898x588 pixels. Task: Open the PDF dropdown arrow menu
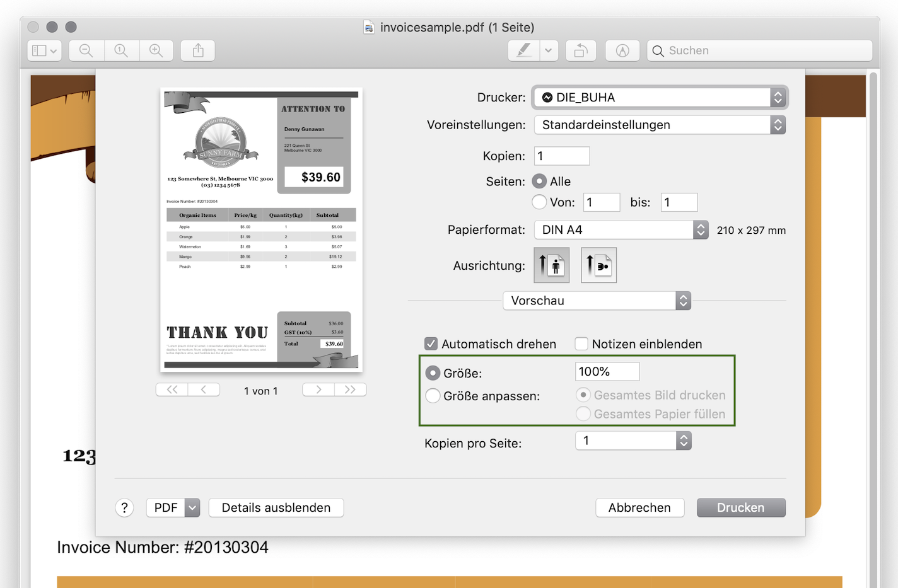pos(192,508)
